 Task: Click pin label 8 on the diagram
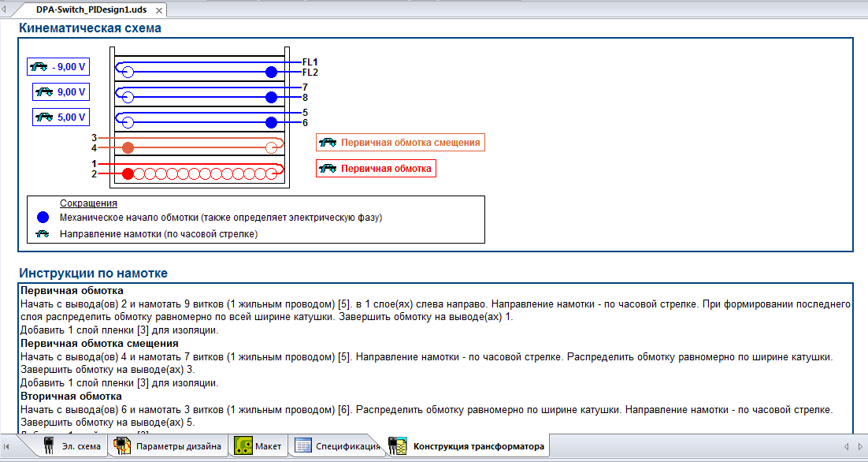coord(305,98)
